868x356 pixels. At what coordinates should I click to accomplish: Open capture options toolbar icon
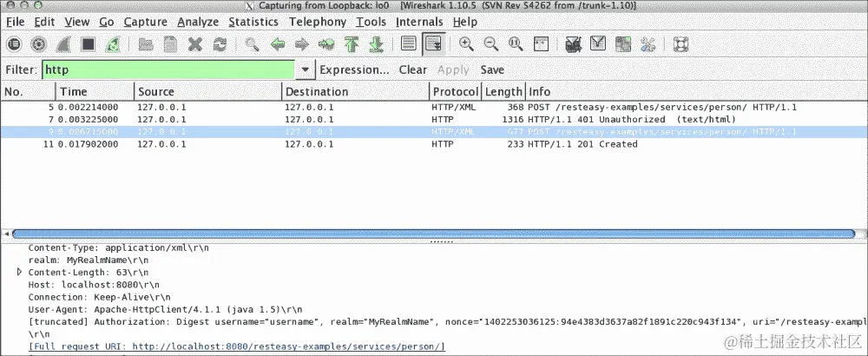[x=38, y=43]
